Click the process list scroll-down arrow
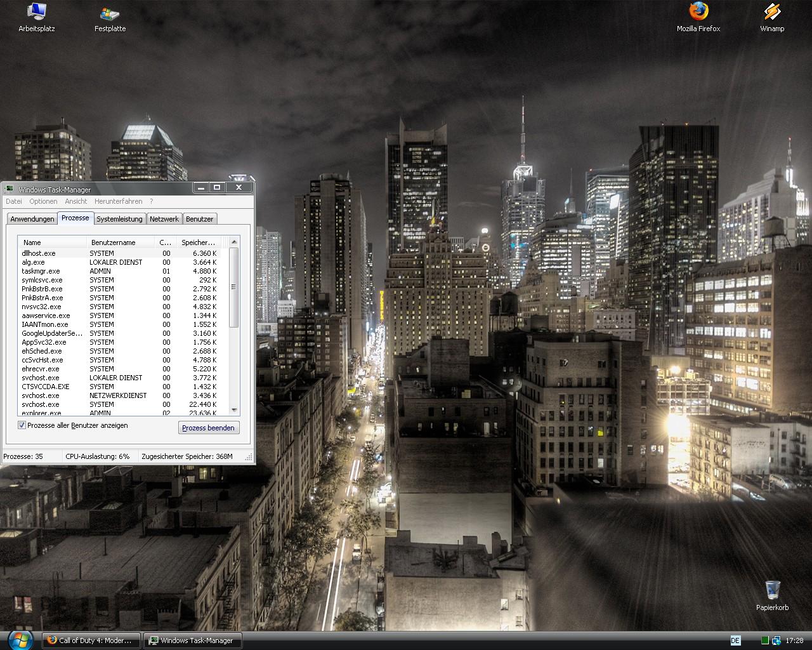This screenshot has height=650, width=812. point(234,410)
